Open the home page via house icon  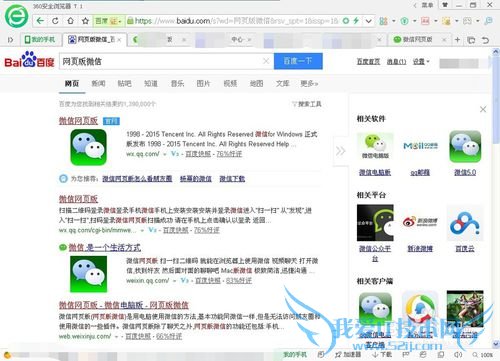click(x=70, y=21)
